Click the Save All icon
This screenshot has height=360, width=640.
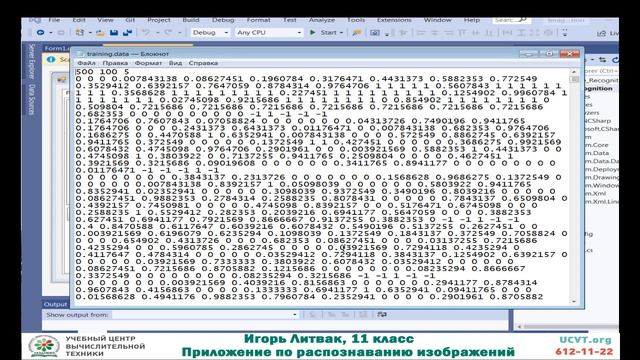tap(127, 33)
